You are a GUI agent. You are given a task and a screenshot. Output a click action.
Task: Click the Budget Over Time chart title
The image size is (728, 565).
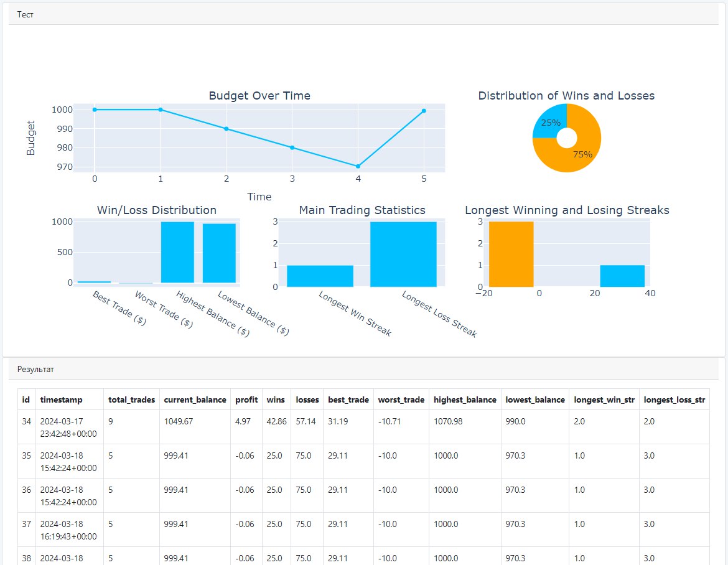click(x=259, y=96)
